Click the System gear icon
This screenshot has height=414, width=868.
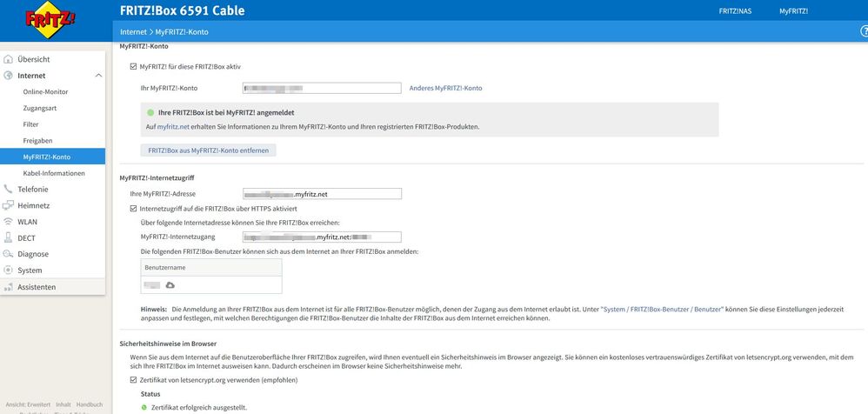[x=8, y=270]
